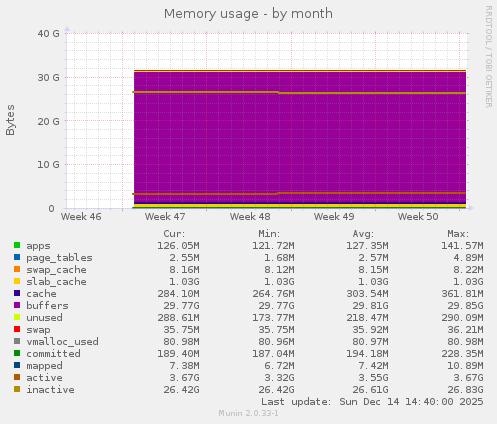Click the olive inactive legend swatch
This screenshot has width=497, height=424.
tap(17, 389)
